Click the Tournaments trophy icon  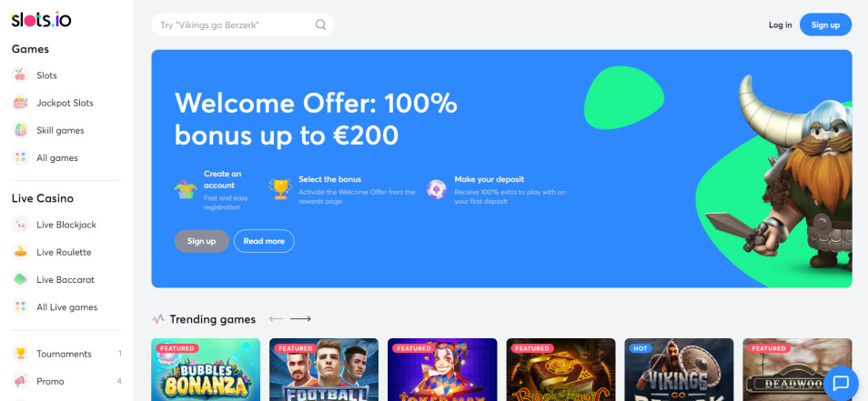(21, 354)
